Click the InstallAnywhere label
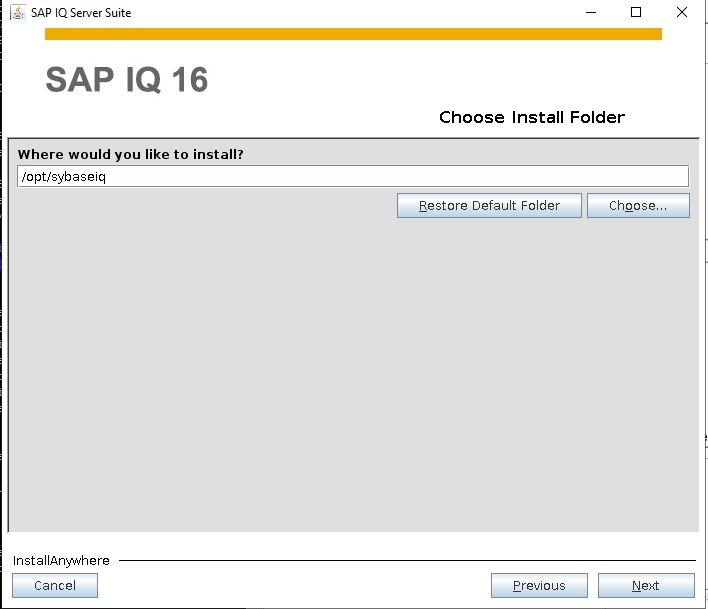Screen dimensions: 708x609 pyautogui.click(x=61, y=561)
